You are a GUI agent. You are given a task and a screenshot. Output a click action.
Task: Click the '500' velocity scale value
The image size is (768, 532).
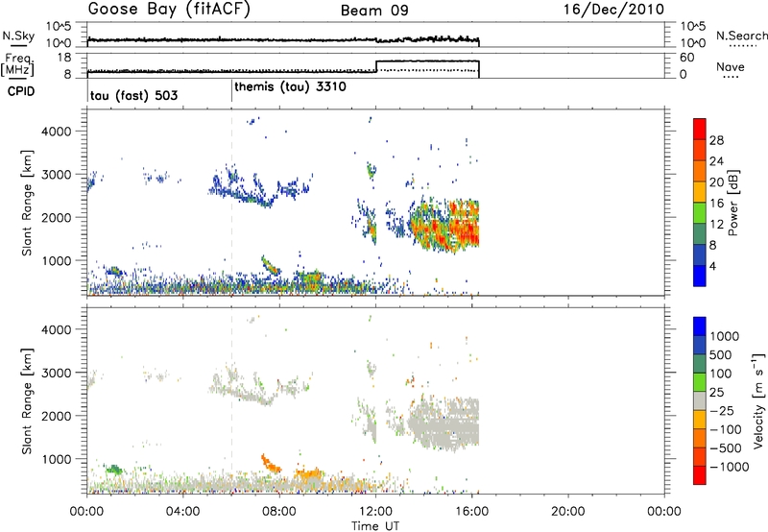(721, 355)
